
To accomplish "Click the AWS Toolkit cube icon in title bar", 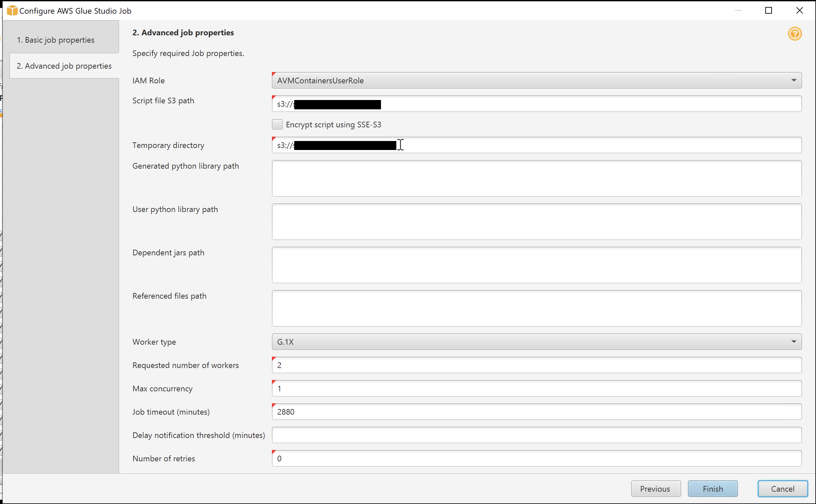I will pos(12,10).
